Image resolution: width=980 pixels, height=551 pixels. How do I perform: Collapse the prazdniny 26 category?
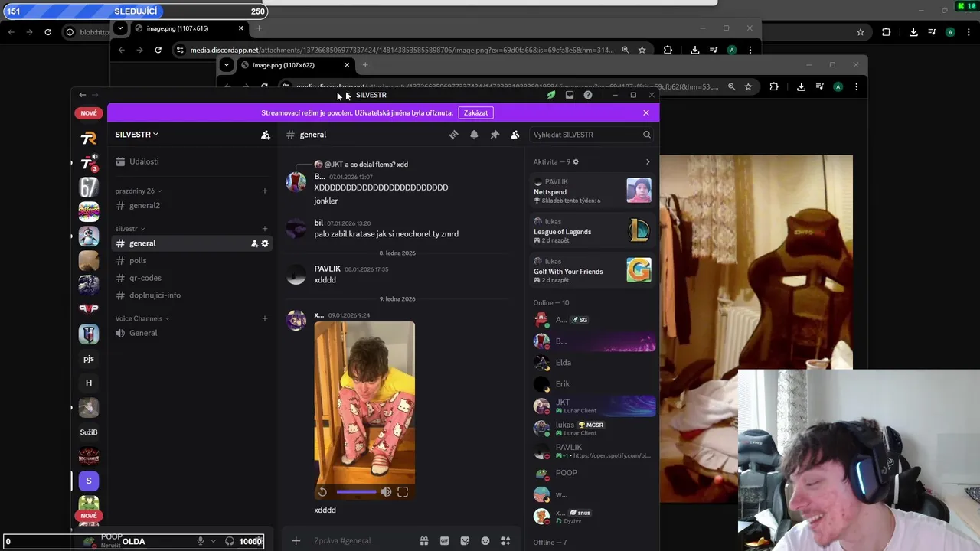tap(139, 191)
